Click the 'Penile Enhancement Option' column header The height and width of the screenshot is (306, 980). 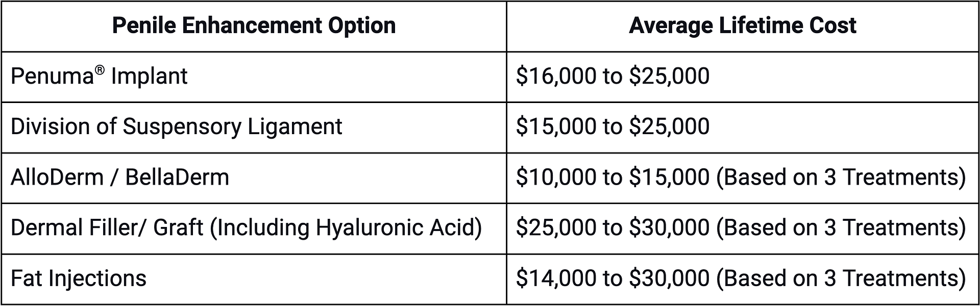(254, 25)
